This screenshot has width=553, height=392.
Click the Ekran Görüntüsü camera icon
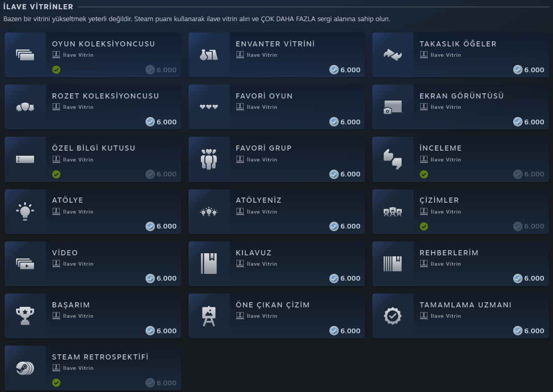point(392,107)
